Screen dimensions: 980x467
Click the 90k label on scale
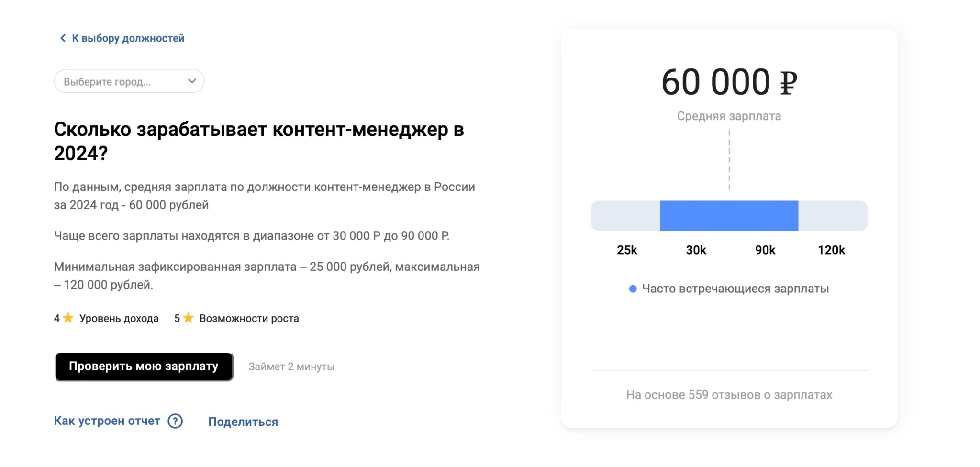point(765,250)
